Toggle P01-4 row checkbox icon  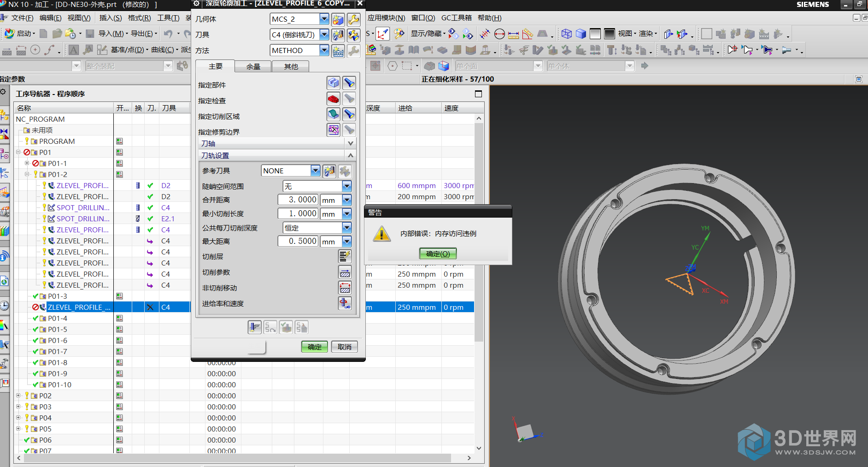(x=119, y=318)
